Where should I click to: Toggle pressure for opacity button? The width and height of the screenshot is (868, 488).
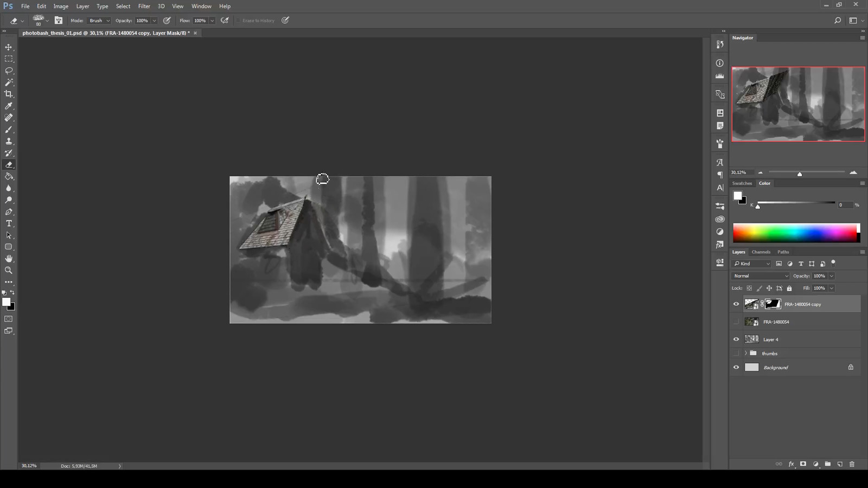167,21
